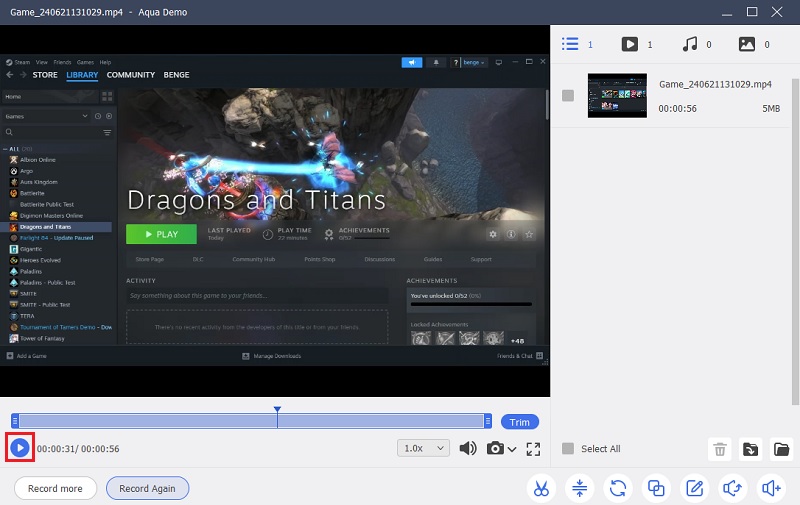
Task: Select the Game_240621131029.mp4 thumbnail
Action: click(617, 95)
